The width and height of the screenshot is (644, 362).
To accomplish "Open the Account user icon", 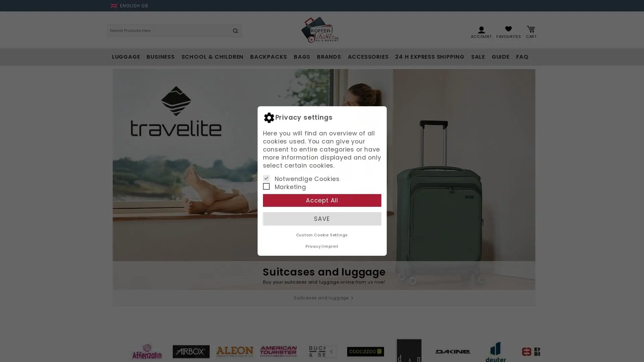I will [x=481, y=29].
